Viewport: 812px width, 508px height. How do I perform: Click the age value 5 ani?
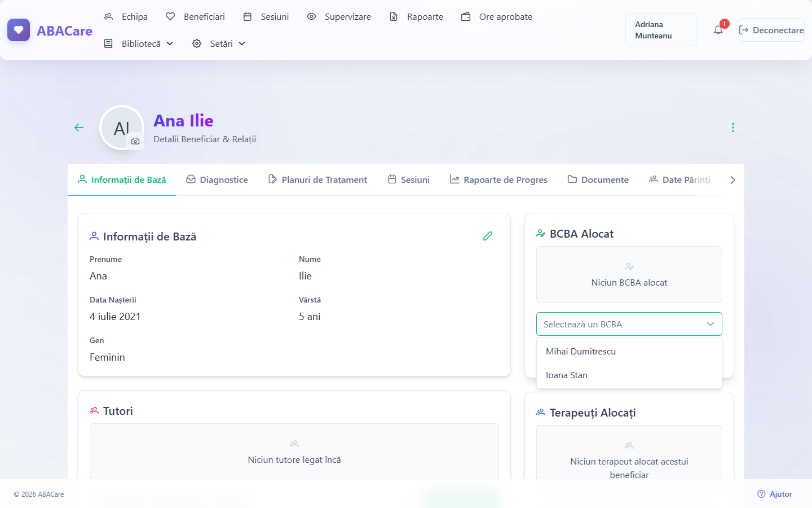[310, 317]
